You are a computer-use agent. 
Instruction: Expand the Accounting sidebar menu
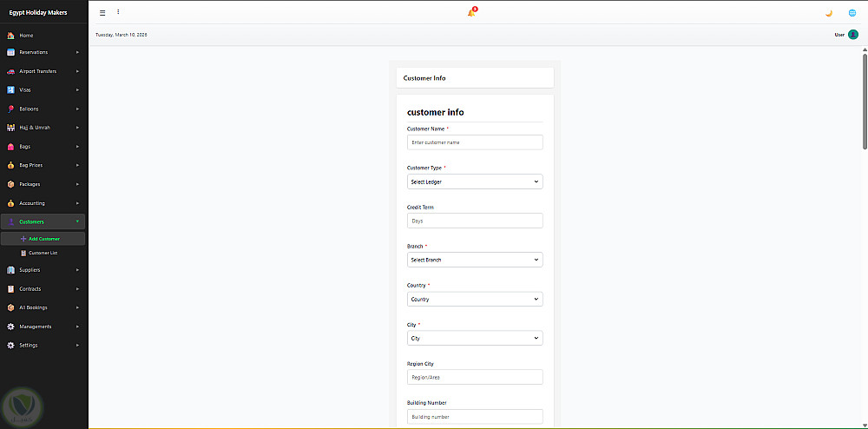click(43, 203)
